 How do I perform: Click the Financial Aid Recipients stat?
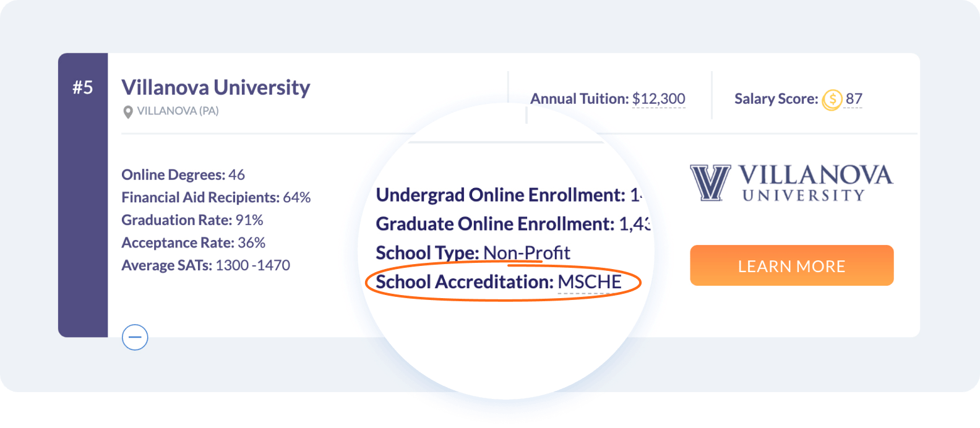click(216, 197)
